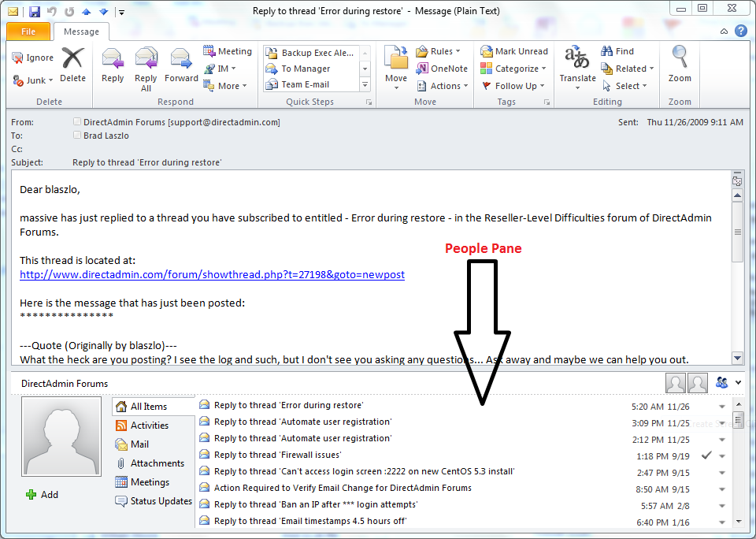
Task: Open Outlook Help question mark
Action: coord(741,31)
